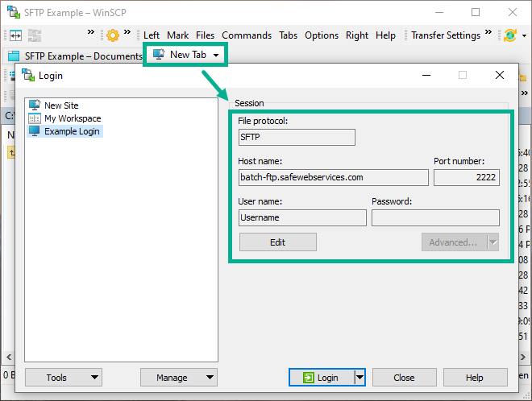Select My Workspace in site list
The image size is (532, 401).
pos(73,118)
